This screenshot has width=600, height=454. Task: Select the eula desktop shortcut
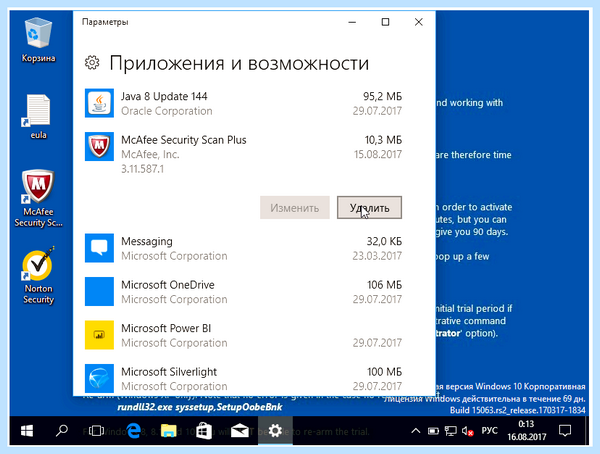pos(38,117)
